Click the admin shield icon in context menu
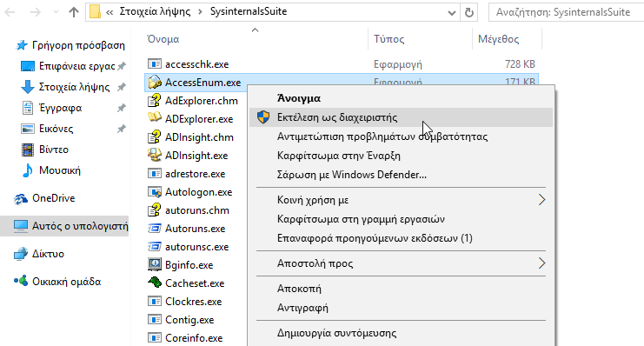The height and width of the screenshot is (346, 644). click(263, 117)
